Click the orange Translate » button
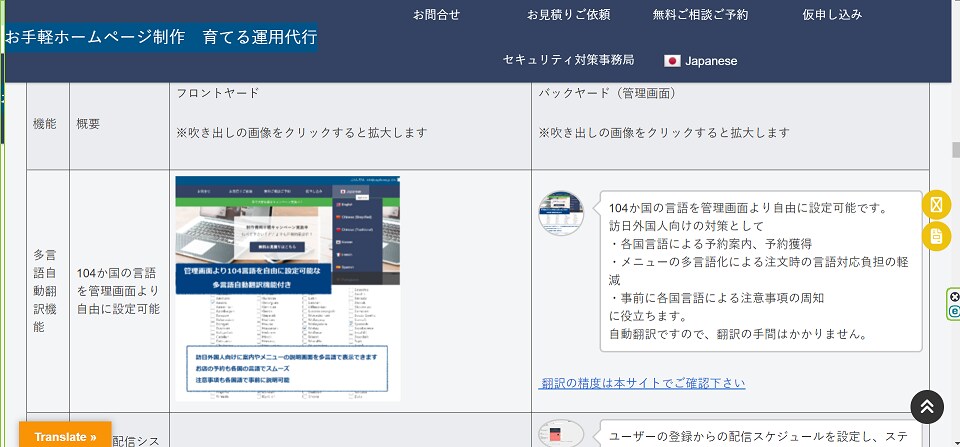 point(65,437)
